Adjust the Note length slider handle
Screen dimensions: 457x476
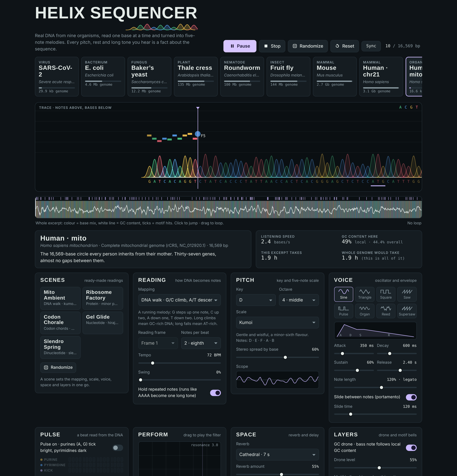pyautogui.click(x=382, y=388)
